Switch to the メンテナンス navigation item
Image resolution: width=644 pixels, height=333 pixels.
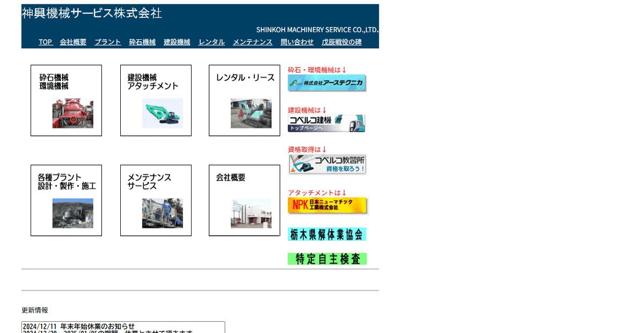(x=252, y=42)
